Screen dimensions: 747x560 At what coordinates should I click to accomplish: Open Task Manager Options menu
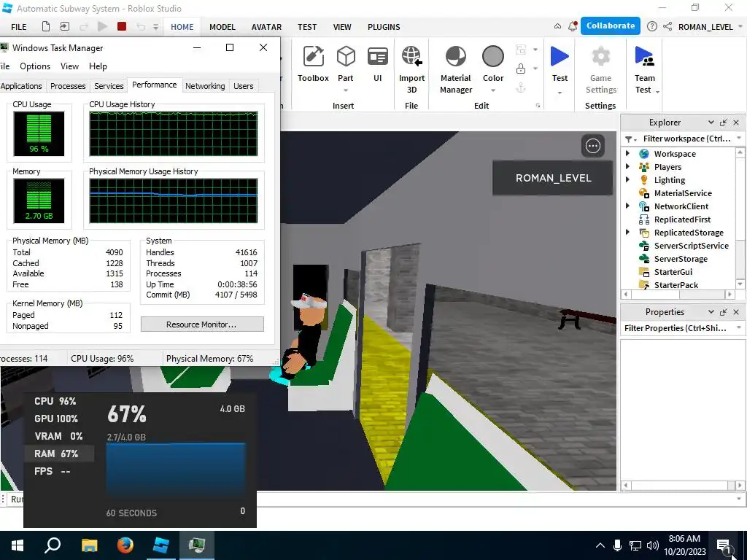[35, 66]
